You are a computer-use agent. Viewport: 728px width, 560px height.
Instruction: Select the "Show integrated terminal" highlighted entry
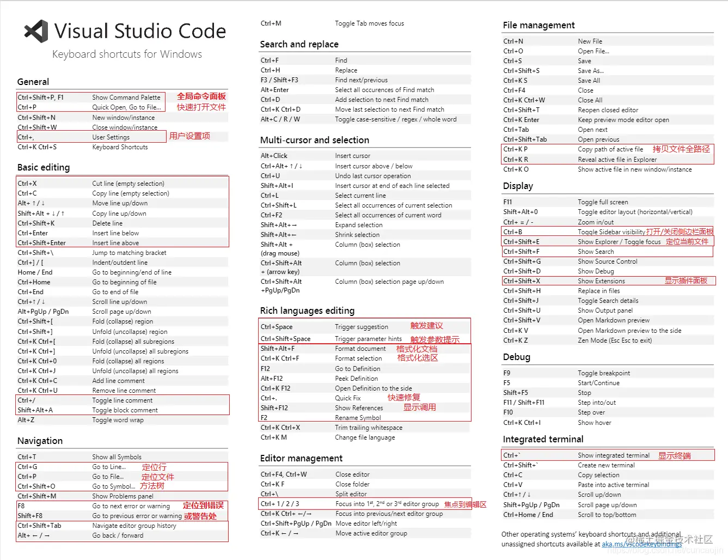(613, 455)
